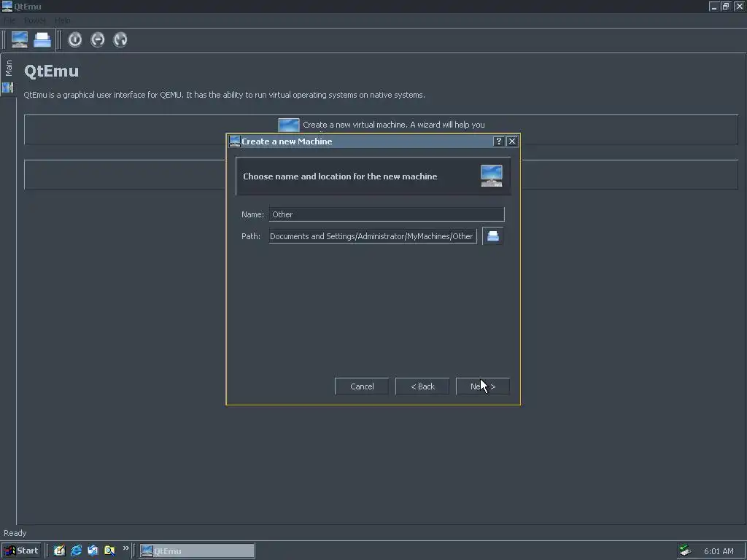The height and width of the screenshot is (560, 747).
Task: Browse for machine path folder icon
Action: (x=492, y=236)
